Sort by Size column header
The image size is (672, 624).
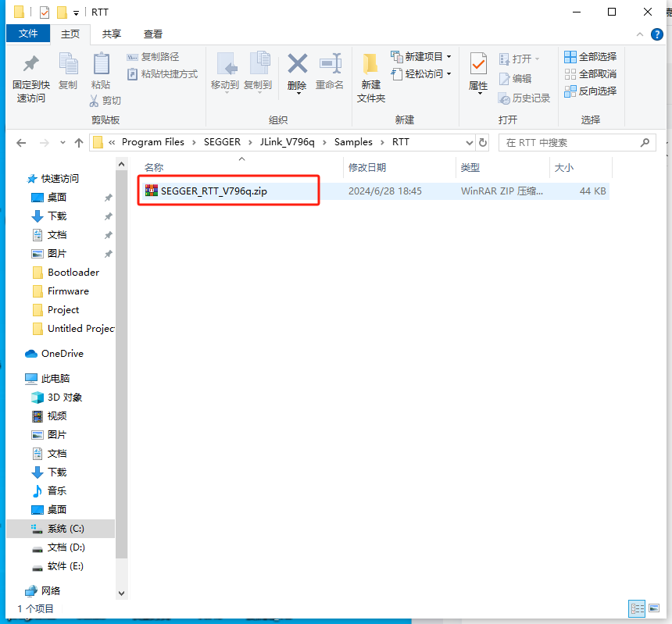pyautogui.click(x=581, y=167)
